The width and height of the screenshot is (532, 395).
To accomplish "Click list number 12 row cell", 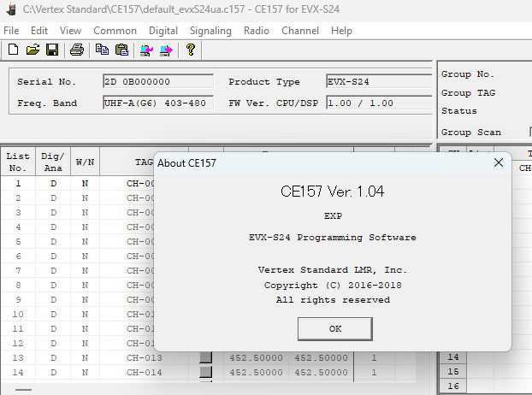I will (18, 343).
